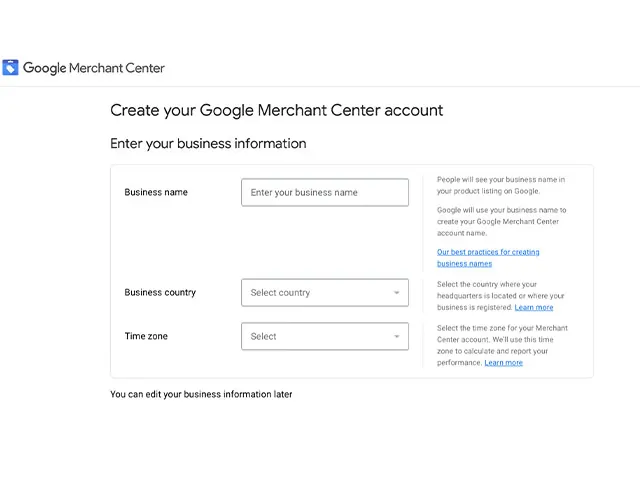This screenshot has height=480, width=640.
Task: Open the Select country dropdown
Action: (x=325, y=293)
